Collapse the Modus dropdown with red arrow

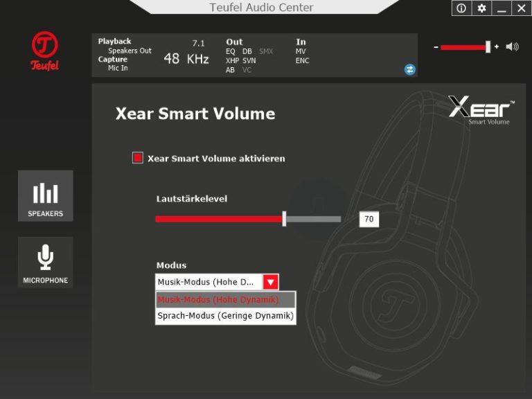pos(271,282)
